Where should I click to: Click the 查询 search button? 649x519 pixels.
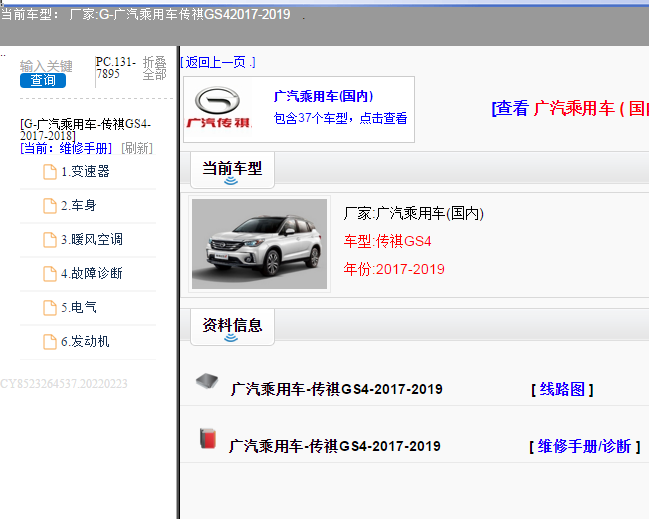[x=43, y=80]
